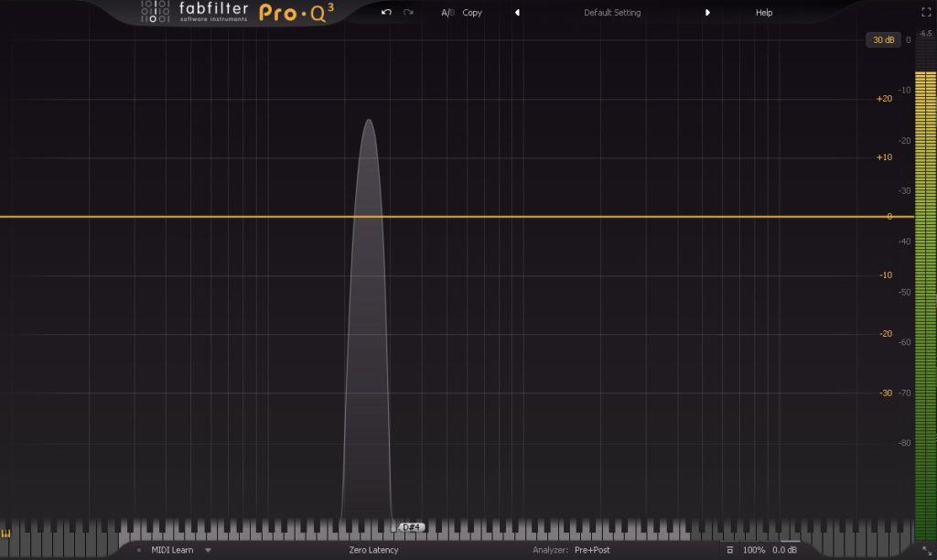The image size is (937, 560).
Task: Click the -30 dB yellow scale label
Action: coord(886,393)
